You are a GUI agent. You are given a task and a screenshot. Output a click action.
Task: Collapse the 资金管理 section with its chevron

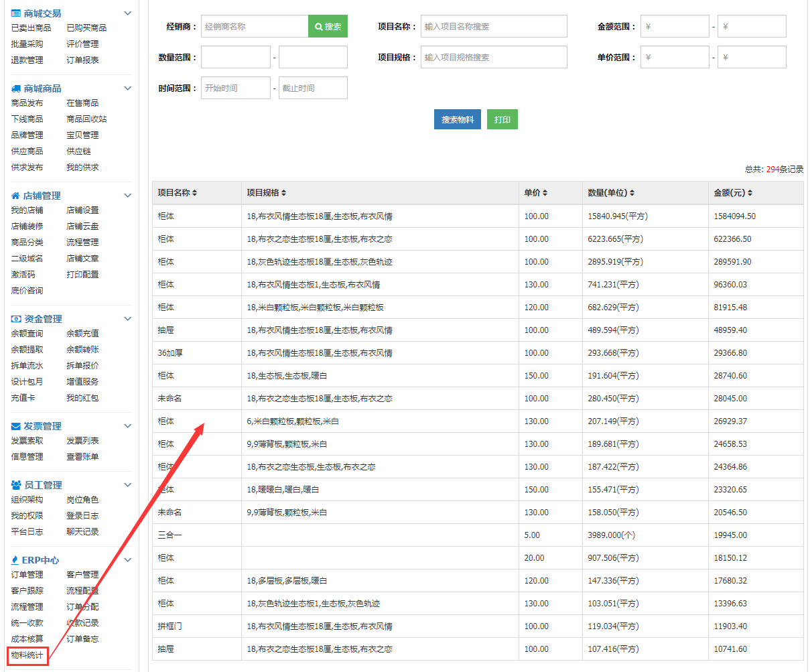[128, 319]
